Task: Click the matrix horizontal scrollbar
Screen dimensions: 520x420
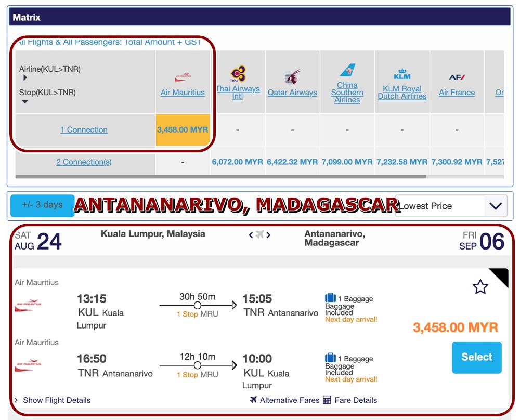Action: click(221, 177)
